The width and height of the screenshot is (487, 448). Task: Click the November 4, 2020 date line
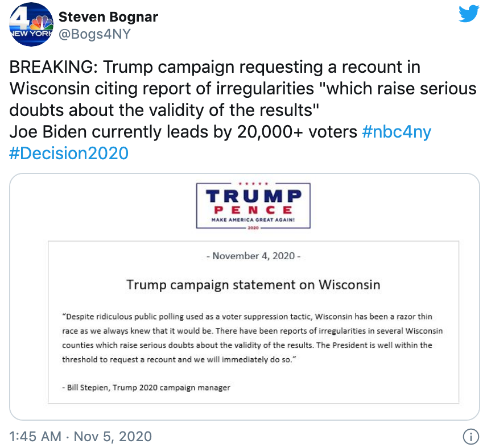point(253,256)
